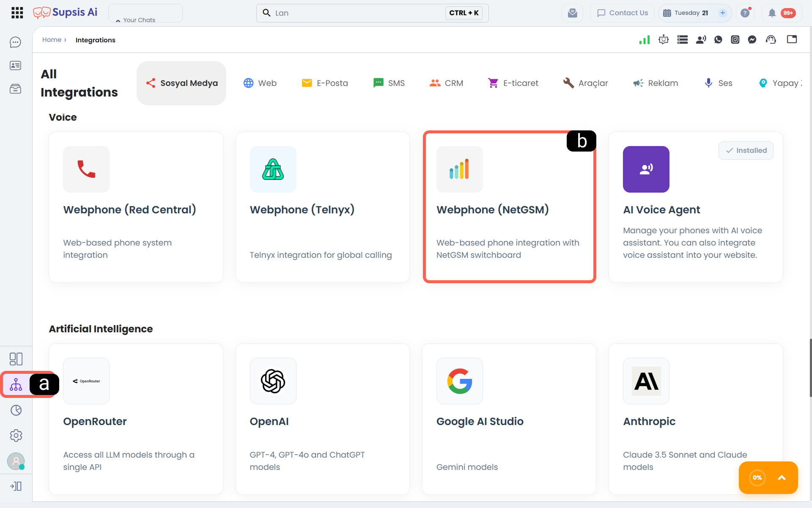Open the voice agent icon in header
The height and width of the screenshot is (508, 812).
point(701,40)
